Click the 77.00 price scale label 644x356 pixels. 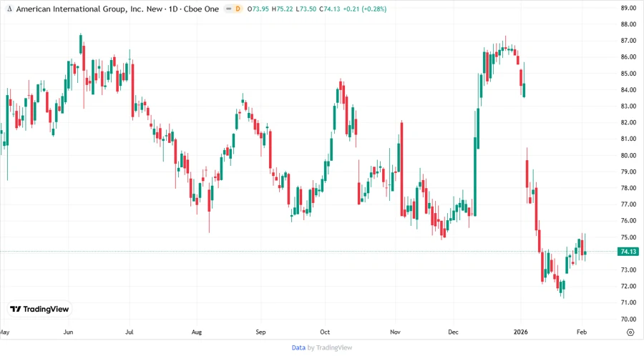tap(628, 204)
